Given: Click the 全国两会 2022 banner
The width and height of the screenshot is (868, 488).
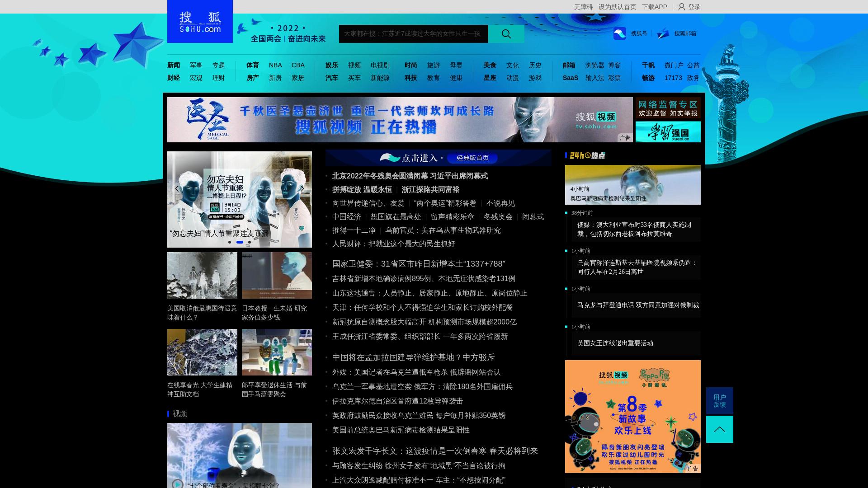Looking at the screenshot, I should (x=288, y=33).
